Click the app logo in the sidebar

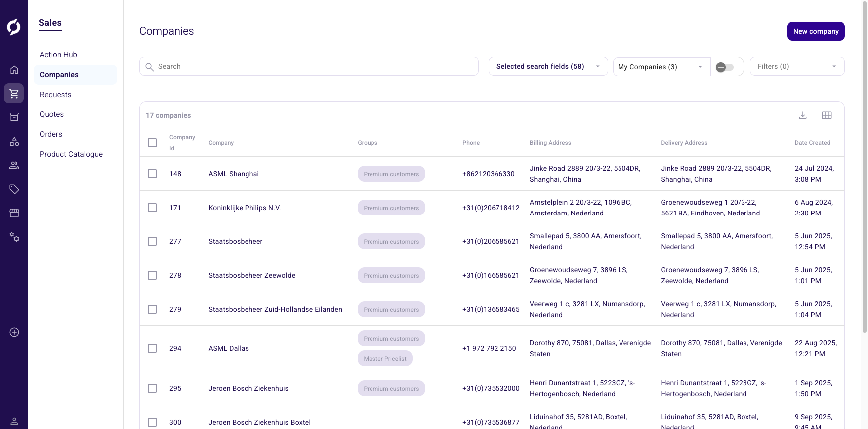[x=14, y=27]
